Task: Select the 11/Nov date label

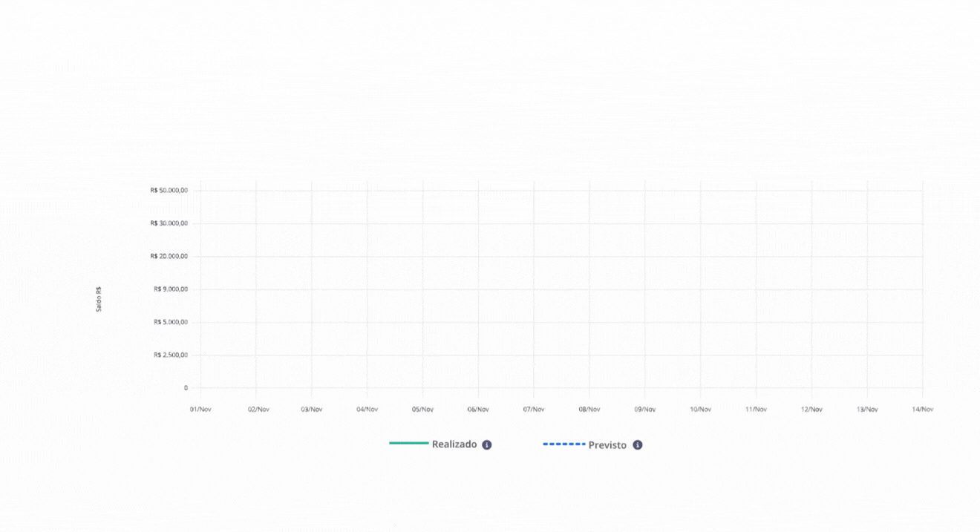Action: (x=756, y=410)
